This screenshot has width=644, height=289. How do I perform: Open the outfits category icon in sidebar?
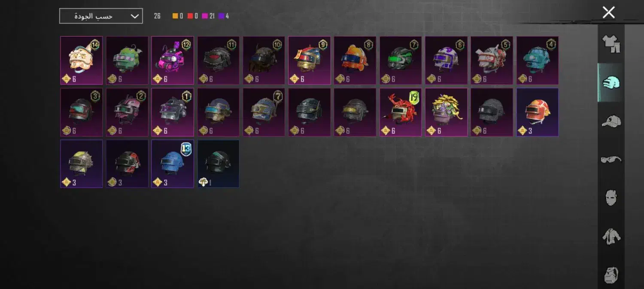(611, 44)
